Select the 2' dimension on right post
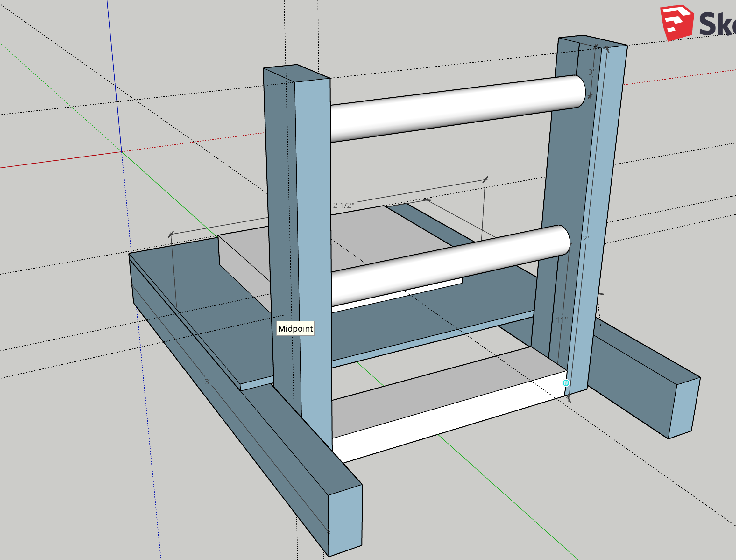This screenshot has width=736, height=560. (x=586, y=239)
